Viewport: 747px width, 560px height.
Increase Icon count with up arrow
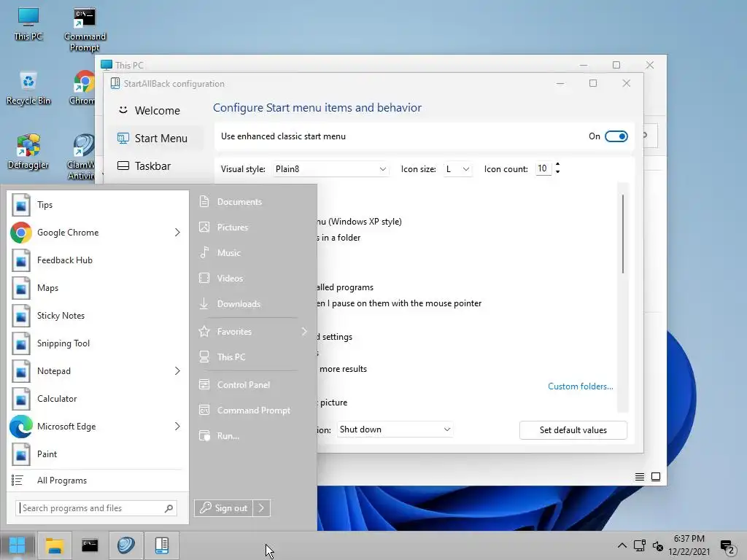tap(557, 165)
